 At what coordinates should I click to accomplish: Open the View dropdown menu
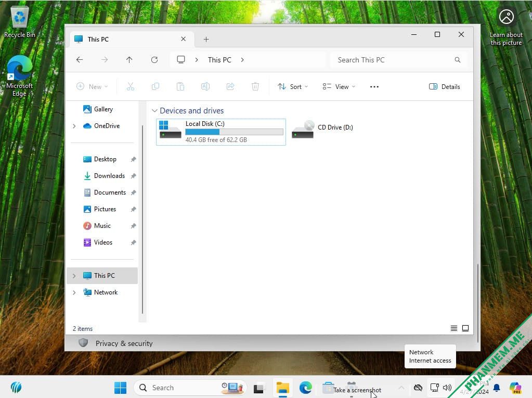click(339, 86)
